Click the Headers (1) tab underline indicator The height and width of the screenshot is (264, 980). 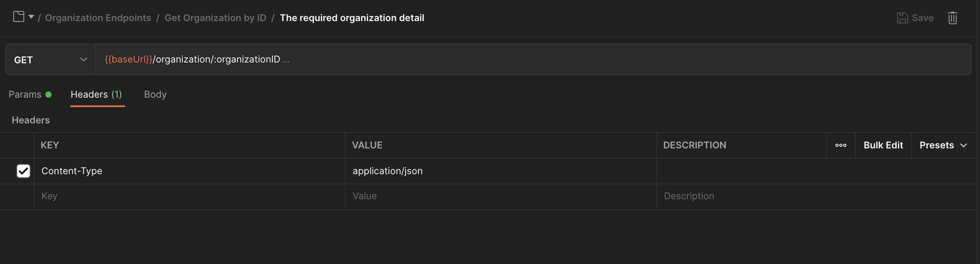(x=97, y=106)
